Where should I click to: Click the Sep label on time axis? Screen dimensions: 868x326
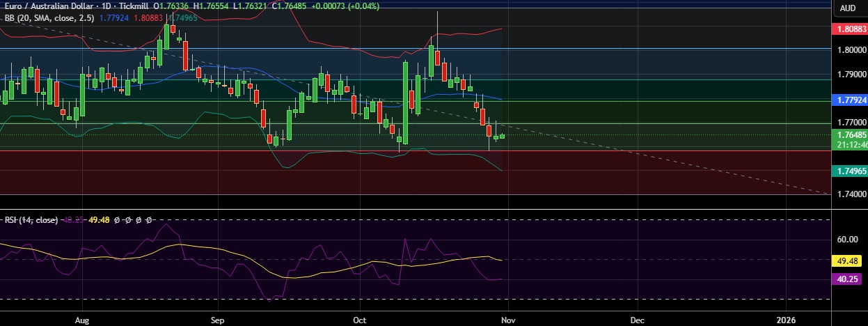217,320
